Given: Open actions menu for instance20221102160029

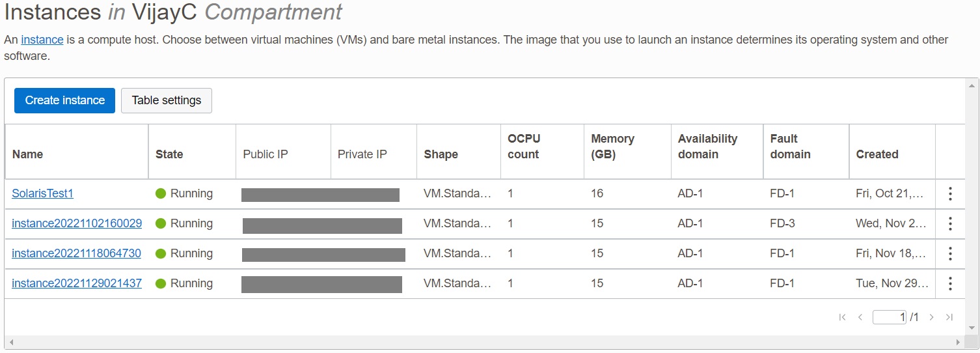Looking at the screenshot, I should click(x=950, y=223).
